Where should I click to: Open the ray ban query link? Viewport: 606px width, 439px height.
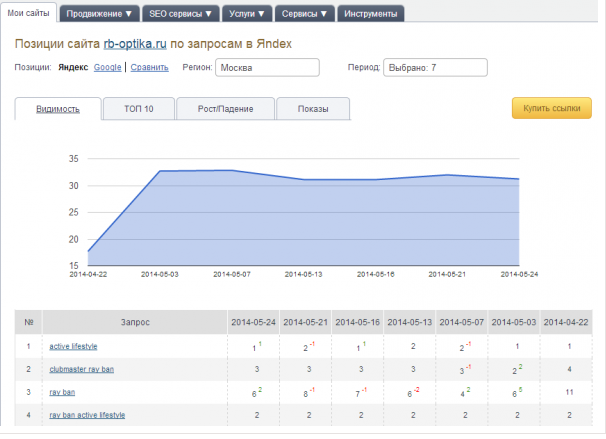[x=62, y=392]
